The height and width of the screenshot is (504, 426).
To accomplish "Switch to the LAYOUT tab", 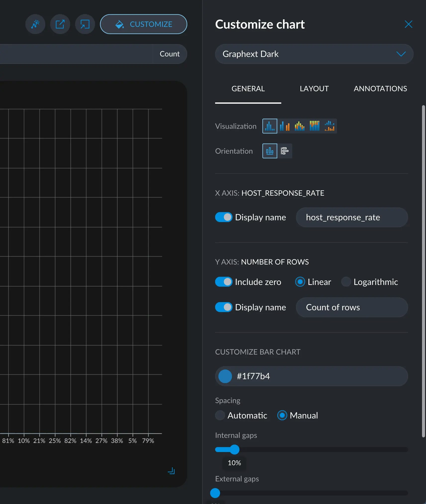I will (x=314, y=89).
